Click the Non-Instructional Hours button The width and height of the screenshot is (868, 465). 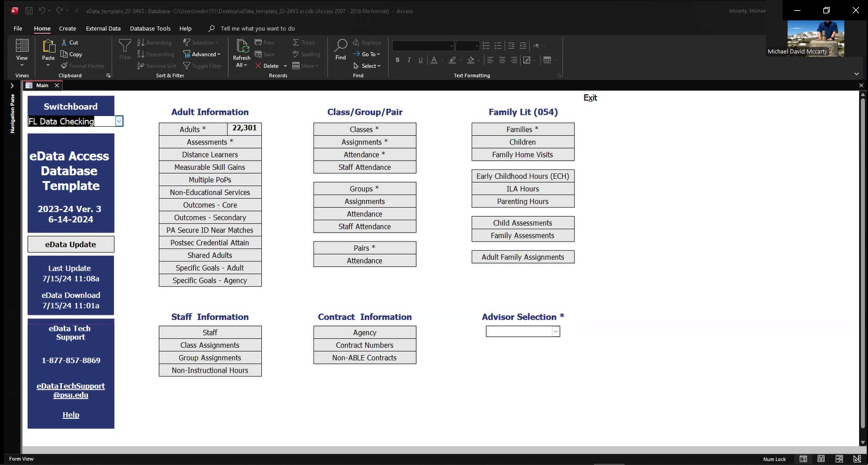(x=210, y=370)
